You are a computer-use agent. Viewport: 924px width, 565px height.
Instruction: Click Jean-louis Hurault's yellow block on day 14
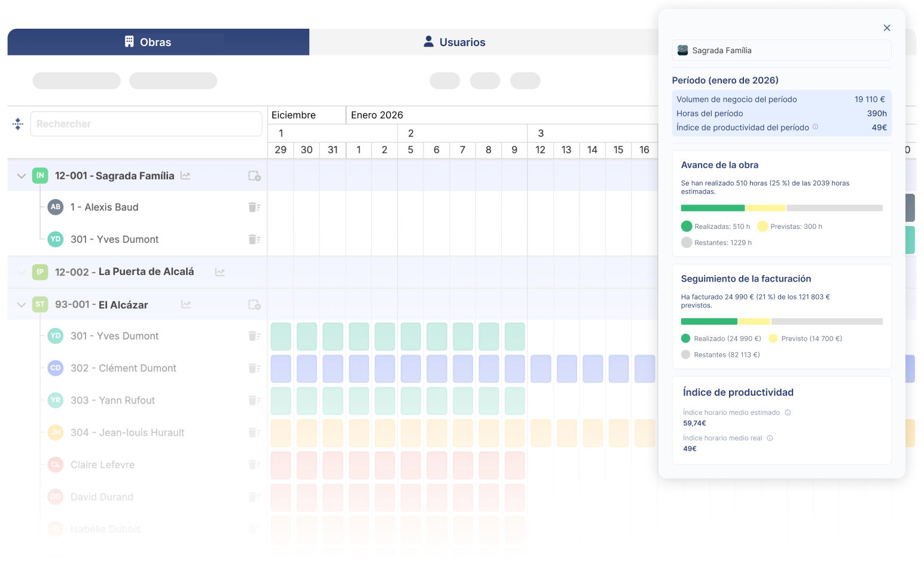[593, 433]
